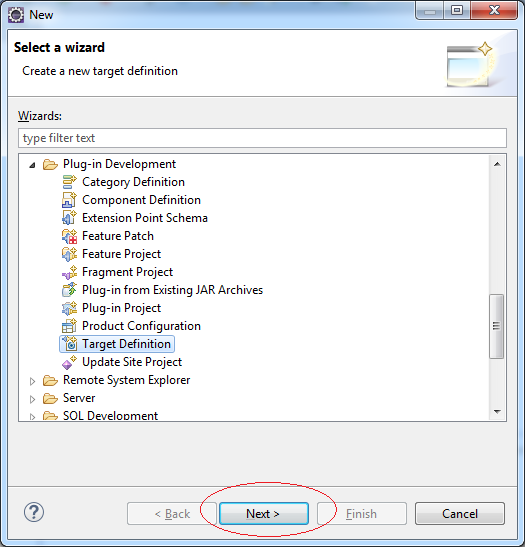Choose the Extension Point Schema icon
The width and height of the screenshot is (525, 547).
click(69, 218)
